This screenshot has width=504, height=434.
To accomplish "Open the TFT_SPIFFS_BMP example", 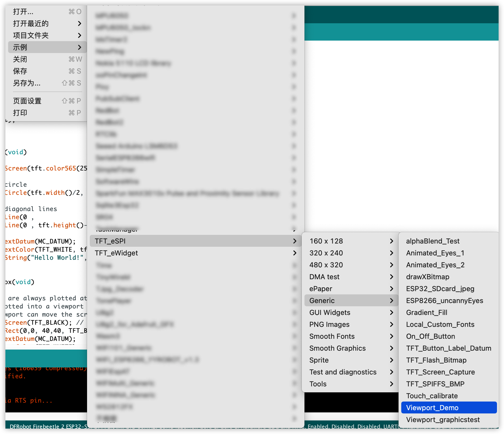I will pyautogui.click(x=449, y=384).
